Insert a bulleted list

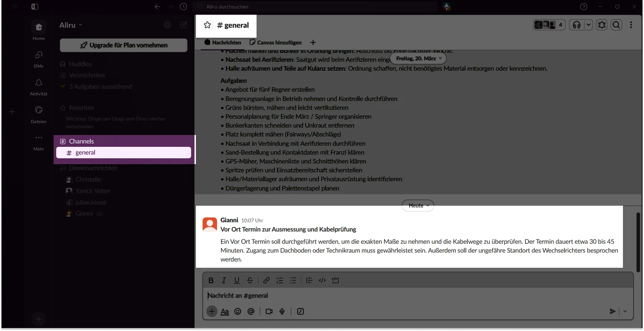pyautogui.click(x=293, y=280)
